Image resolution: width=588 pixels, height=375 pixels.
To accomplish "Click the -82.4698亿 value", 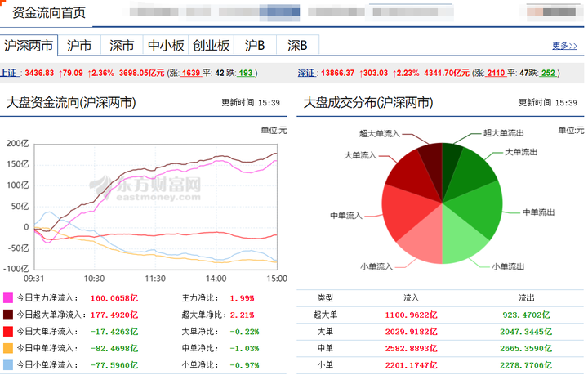I will pyautogui.click(x=114, y=348).
